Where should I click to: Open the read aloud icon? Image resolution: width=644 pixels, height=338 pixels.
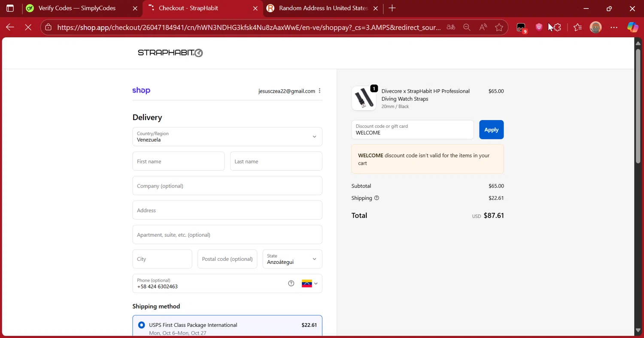483,27
